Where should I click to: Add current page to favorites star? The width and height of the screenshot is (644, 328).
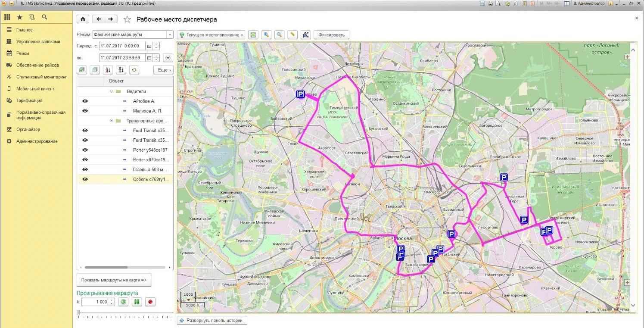127,19
